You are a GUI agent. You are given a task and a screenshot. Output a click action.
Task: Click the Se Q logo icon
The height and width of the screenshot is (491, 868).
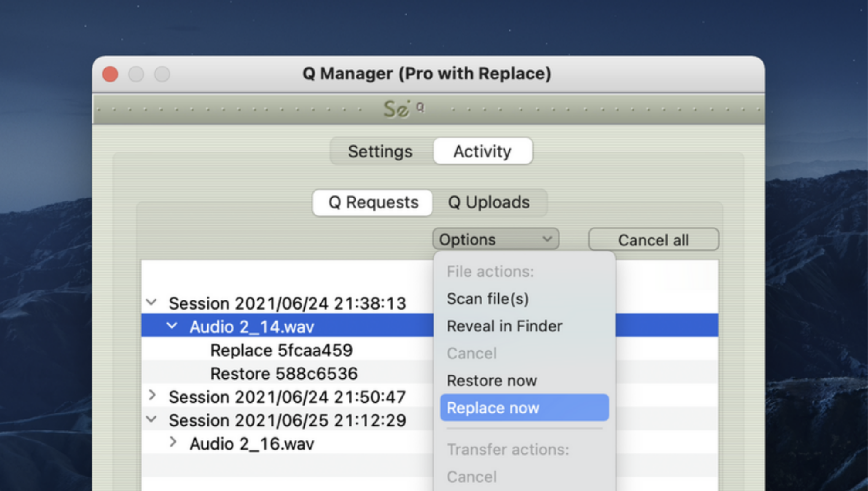[403, 109]
